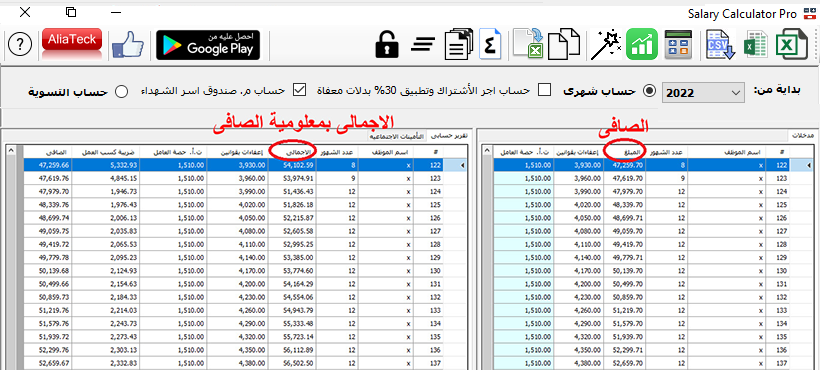Click the cell showing 47,259.66
The height and width of the screenshot is (370, 820).
(47, 165)
